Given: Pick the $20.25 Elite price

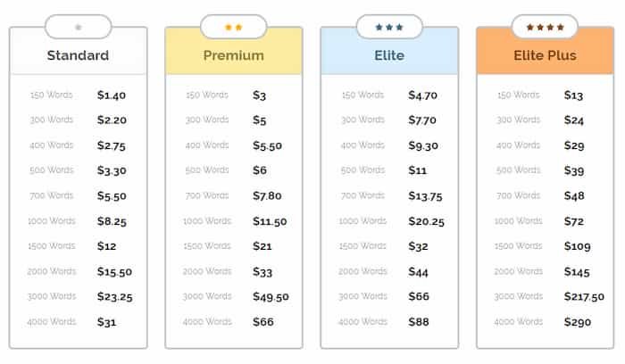Looking at the screenshot, I should click(426, 221).
